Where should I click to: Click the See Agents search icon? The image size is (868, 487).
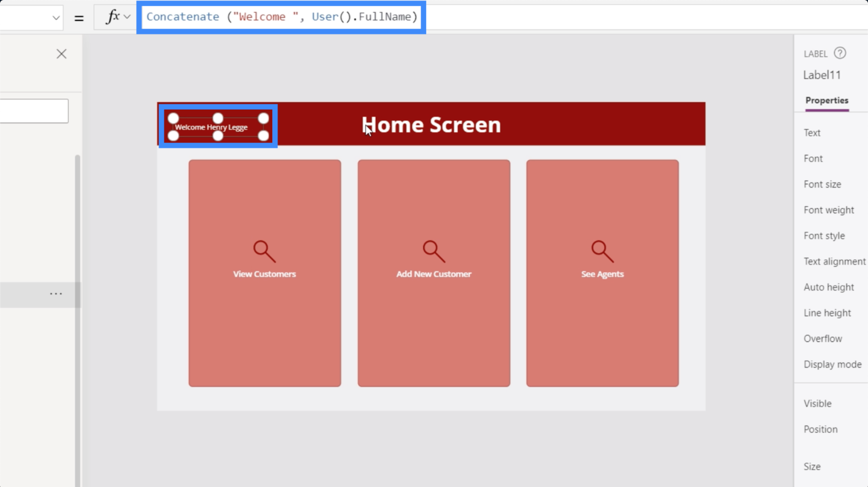602,251
